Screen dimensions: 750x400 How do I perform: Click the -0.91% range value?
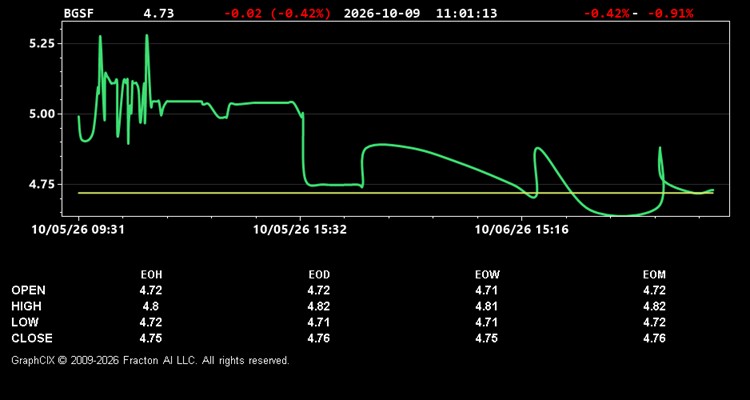tap(670, 13)
